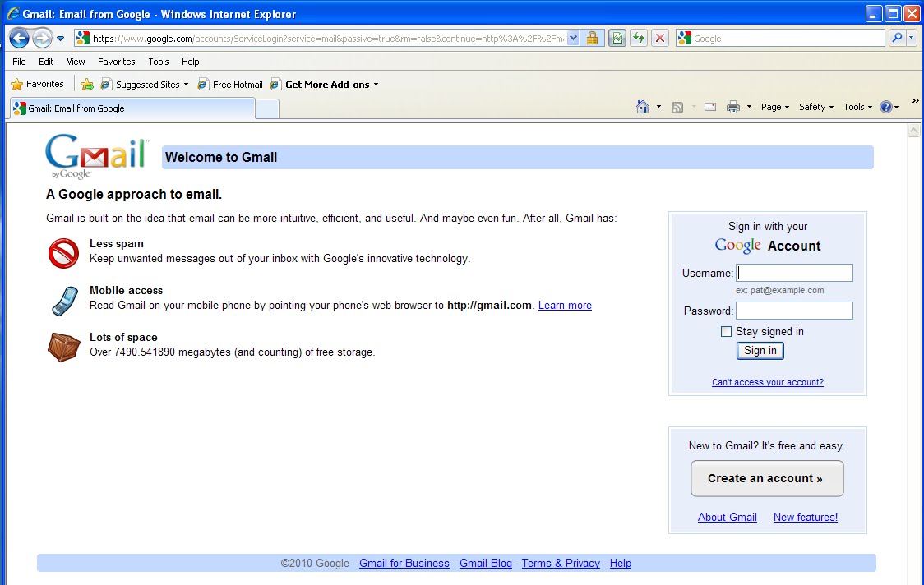Click the Password text field
This screenshot has width=924, height=585.
tap(794, 311)
